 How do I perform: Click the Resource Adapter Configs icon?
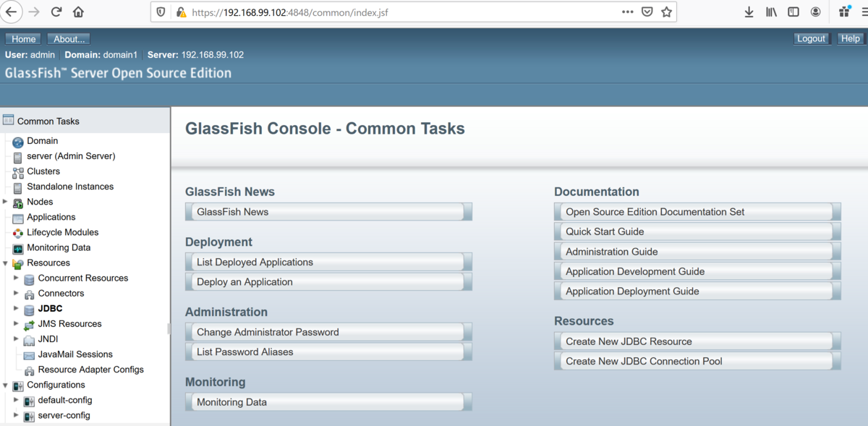[x=29, y=370]
